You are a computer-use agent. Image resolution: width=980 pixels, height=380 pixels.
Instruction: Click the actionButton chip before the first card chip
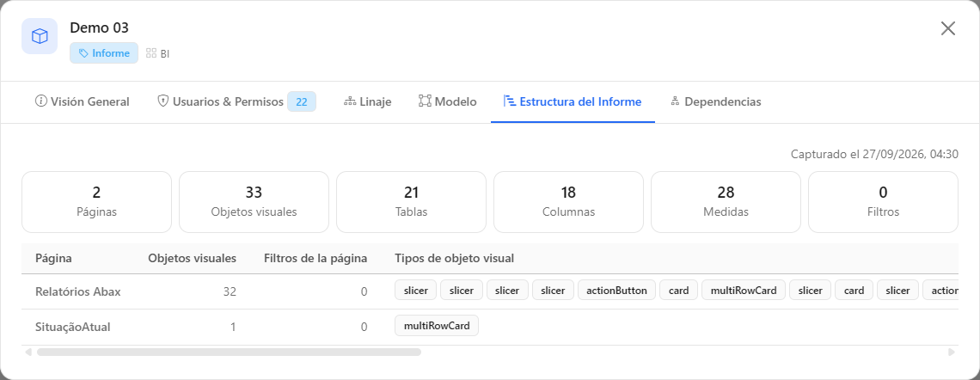point(617,290)
